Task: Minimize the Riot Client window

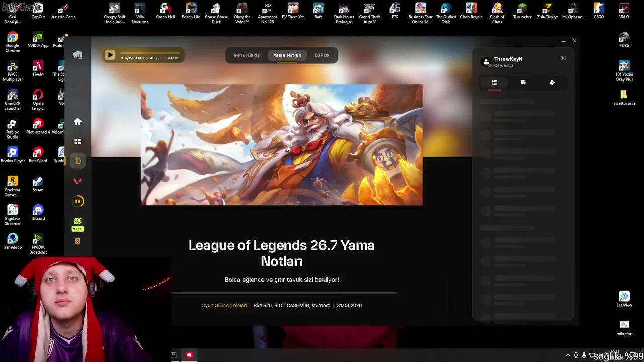Action: click(x=563, y=41)
